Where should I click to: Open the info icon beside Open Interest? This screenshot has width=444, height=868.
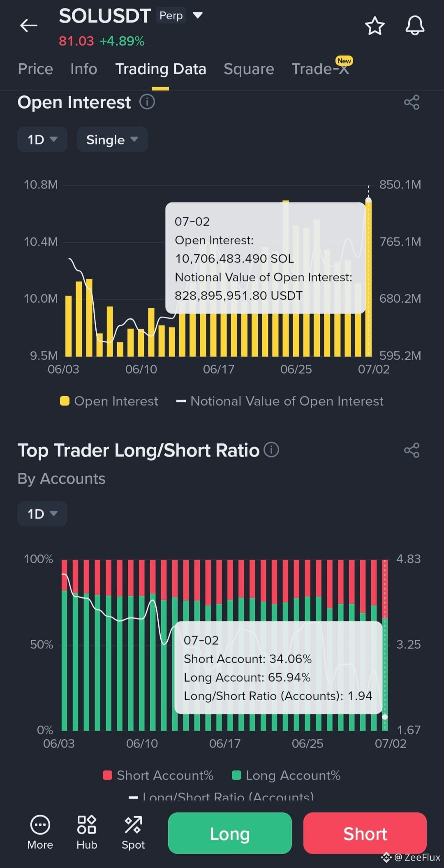pos(147,102)
